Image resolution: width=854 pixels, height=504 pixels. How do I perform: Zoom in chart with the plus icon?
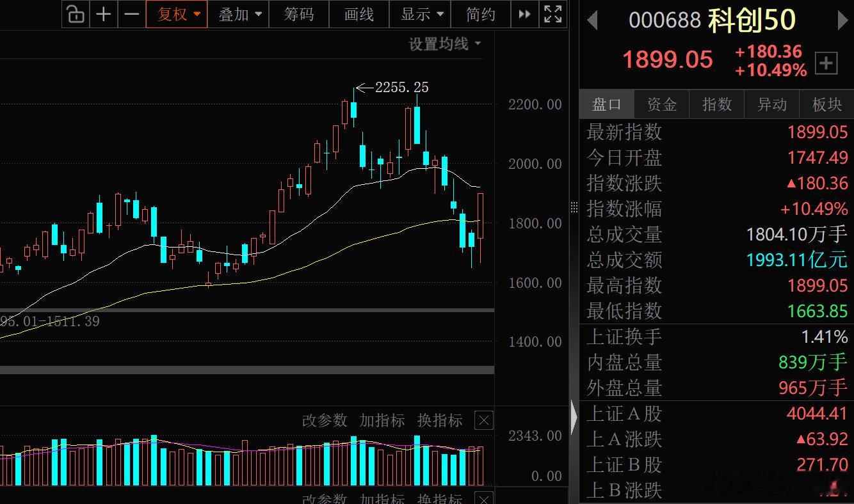(x=103, y=14)
